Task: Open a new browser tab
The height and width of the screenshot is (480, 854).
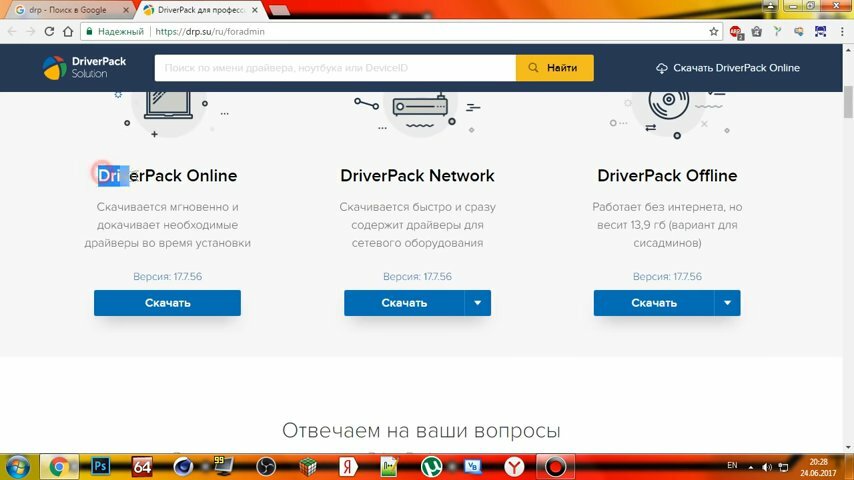Action: (x=279, y=10)
